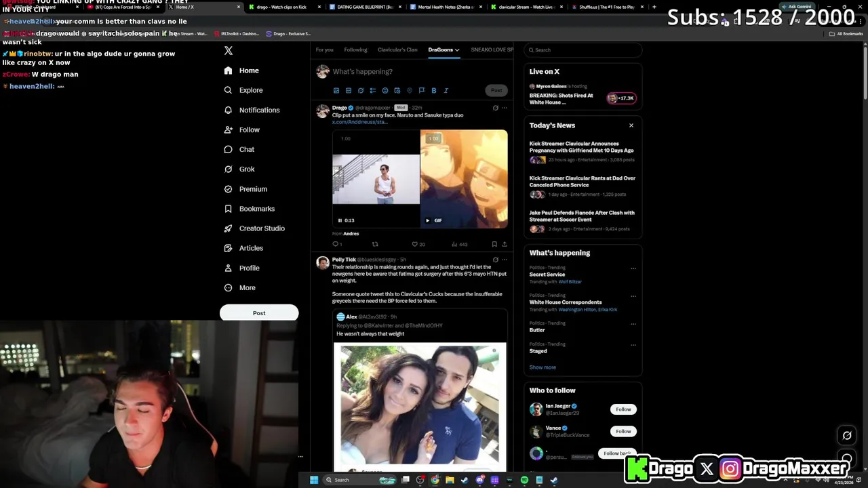
Task: Click the composer Post button
Action: click(x=496, y=90)
